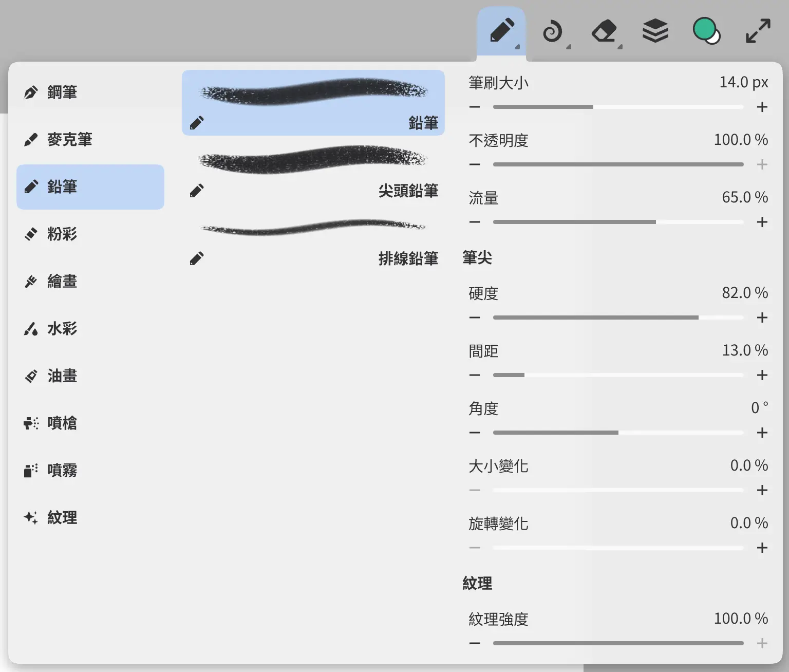Adjust the 硬度 slider track
This screenshot has width=789, height=672.
[x=618, y=318]
